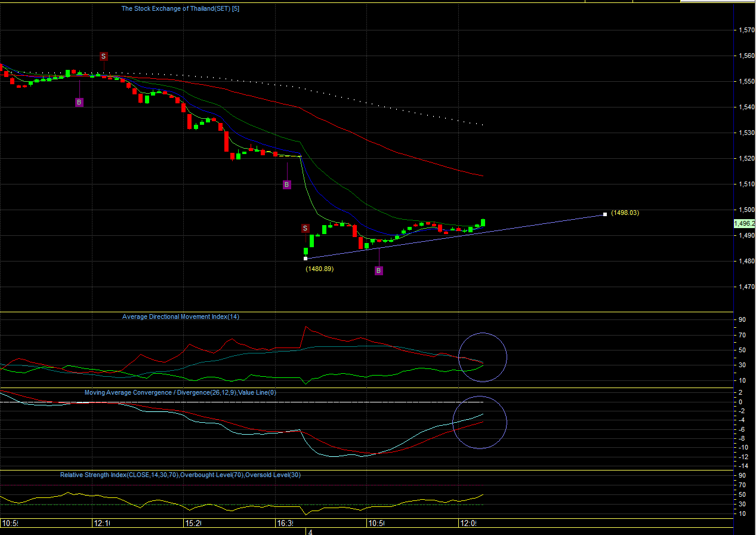Click the (1498.03) trendline value label
The width and height of the screenshot is (756, 535).
(x=625, y=213)
